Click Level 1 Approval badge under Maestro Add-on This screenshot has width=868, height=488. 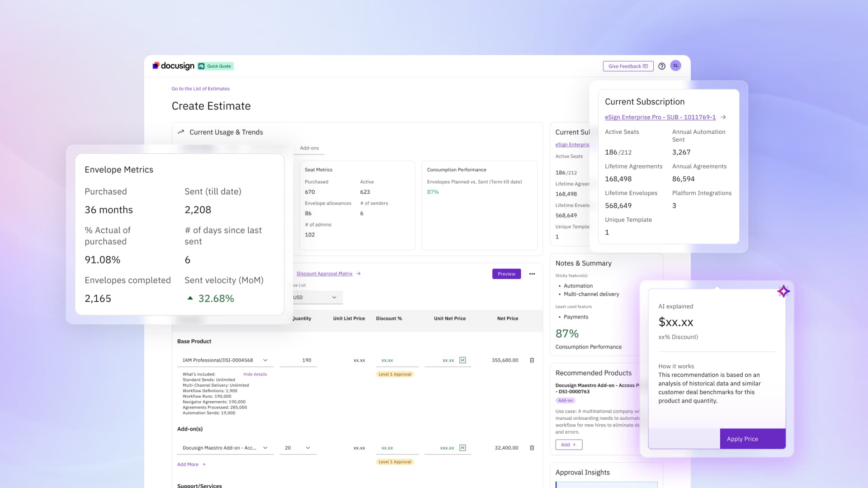(395, 462)
